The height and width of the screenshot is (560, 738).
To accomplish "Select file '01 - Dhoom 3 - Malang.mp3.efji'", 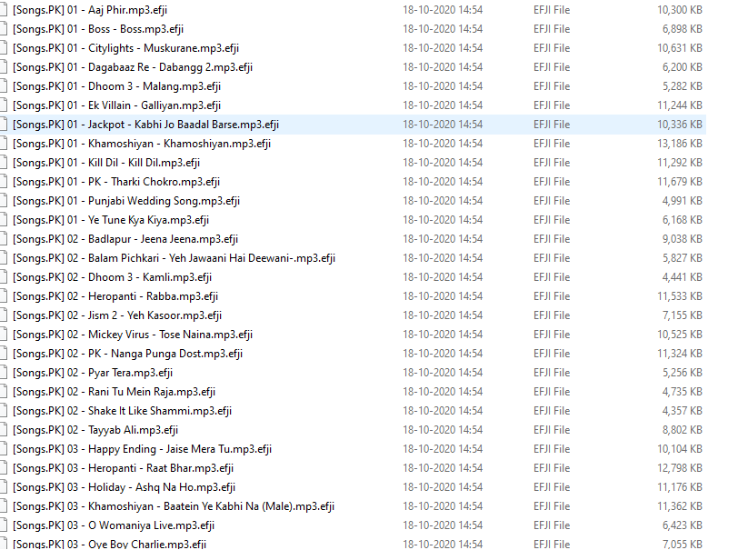I will [x=116, y=86].
